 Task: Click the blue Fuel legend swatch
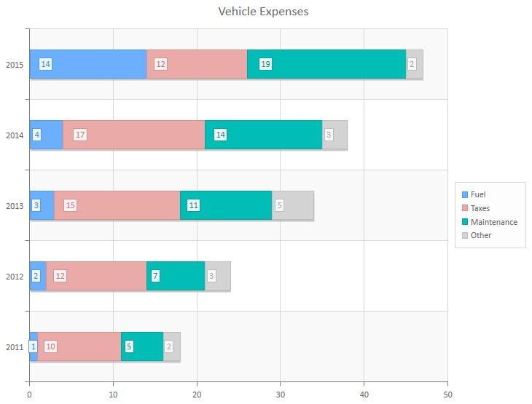pyautogui.click(x=465, y=194)
